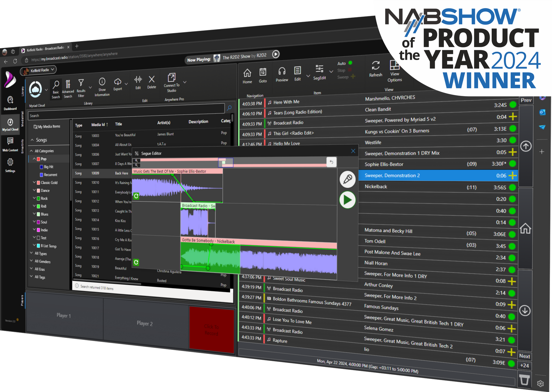Toggle the Dance category checkbox

click(39, 190)
